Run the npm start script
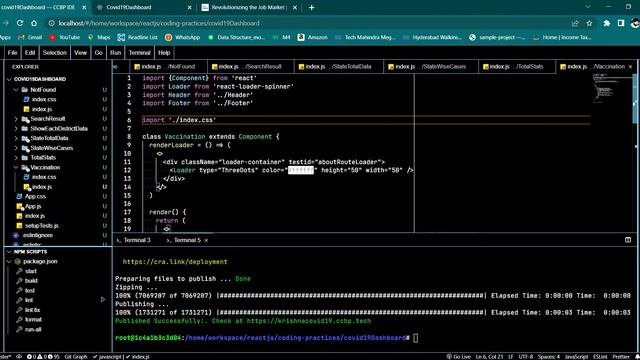640x360 pixels. pyautogui.click(x=31, y=271)
